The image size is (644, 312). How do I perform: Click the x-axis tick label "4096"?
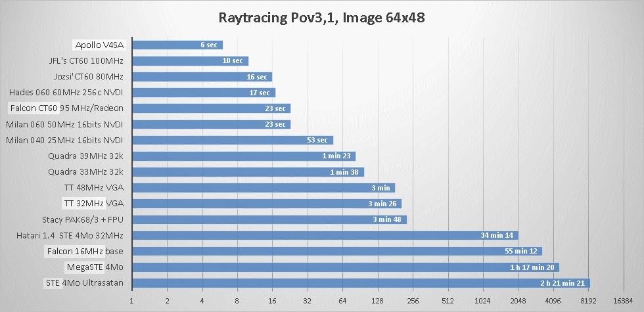pyautogui.click(x=553, y=301)
